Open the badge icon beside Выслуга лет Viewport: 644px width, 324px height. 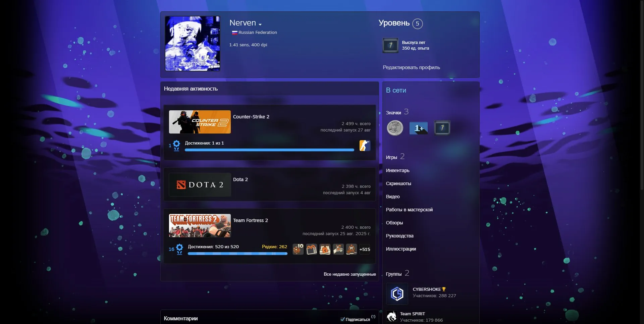[390, 45]
